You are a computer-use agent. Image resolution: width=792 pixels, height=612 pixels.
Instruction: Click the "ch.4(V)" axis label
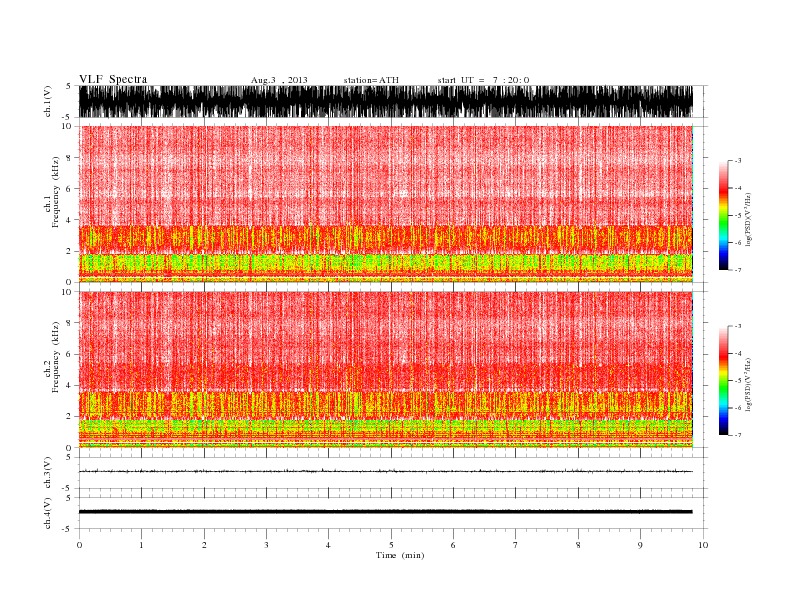[x=48, y=513]
